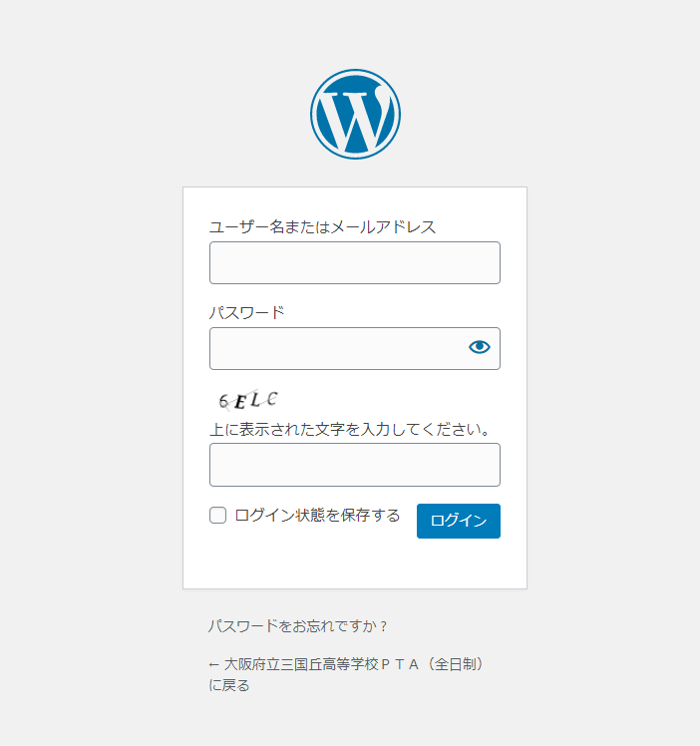The image size is (700, 746).
Task: Click inside the パスワード text box
Action: [334, 348]
